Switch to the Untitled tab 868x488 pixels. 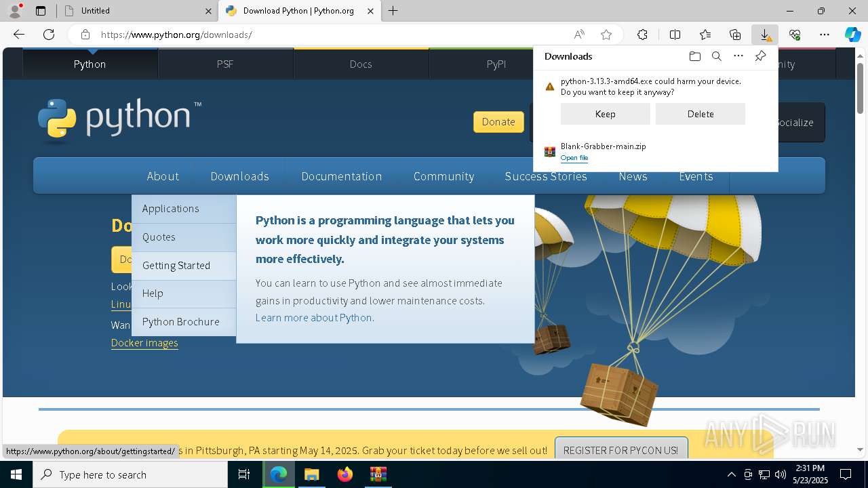point(136,10)
